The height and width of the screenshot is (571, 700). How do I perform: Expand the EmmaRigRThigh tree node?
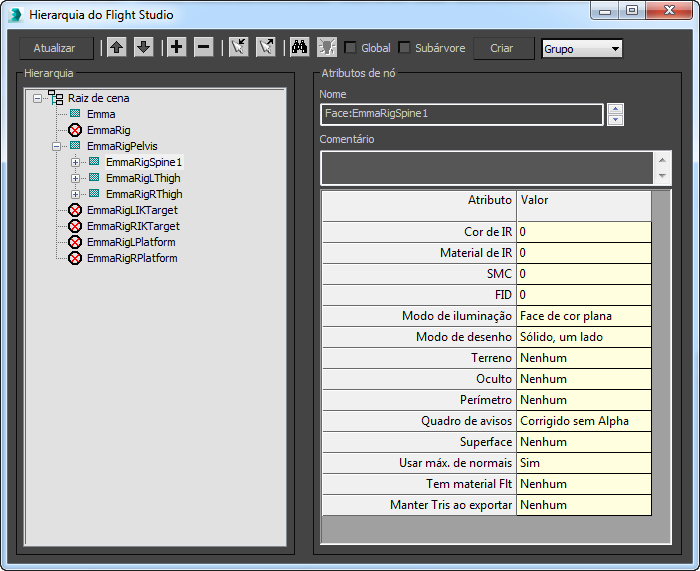pyautogui.click(x=75, y=195)
